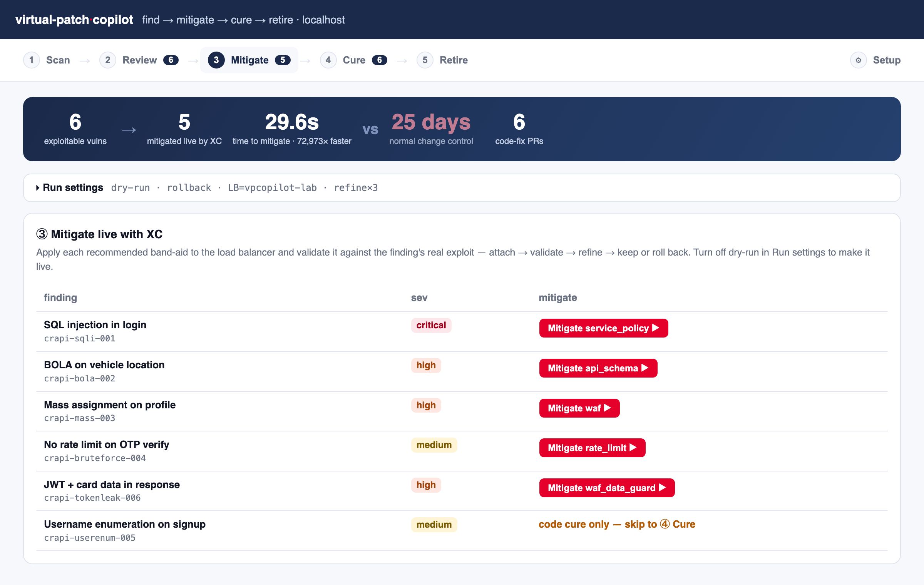Go to the Retire step
The width and height of the screenshot is (924, 585).
(442, 60)
